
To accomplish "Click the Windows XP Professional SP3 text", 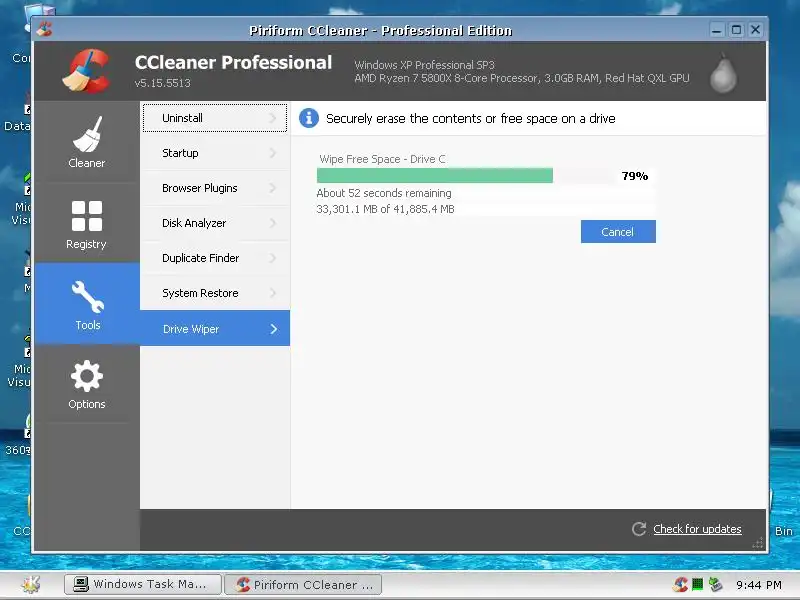I will 424,65.
